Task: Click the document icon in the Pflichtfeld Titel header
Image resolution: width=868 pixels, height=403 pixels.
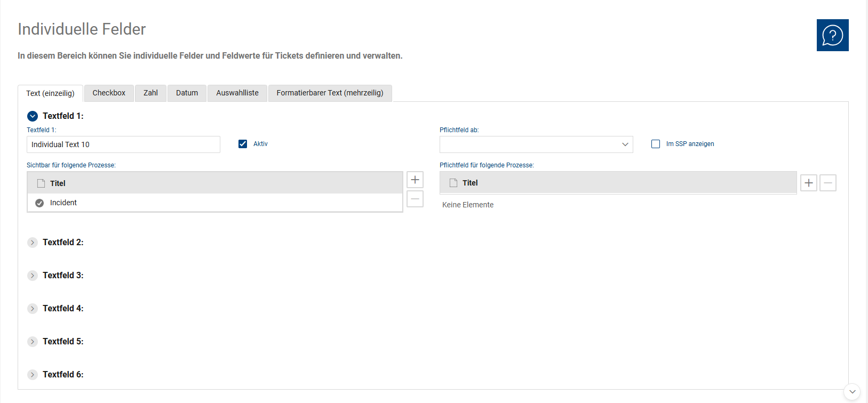Action: click(x=453, y=183)
